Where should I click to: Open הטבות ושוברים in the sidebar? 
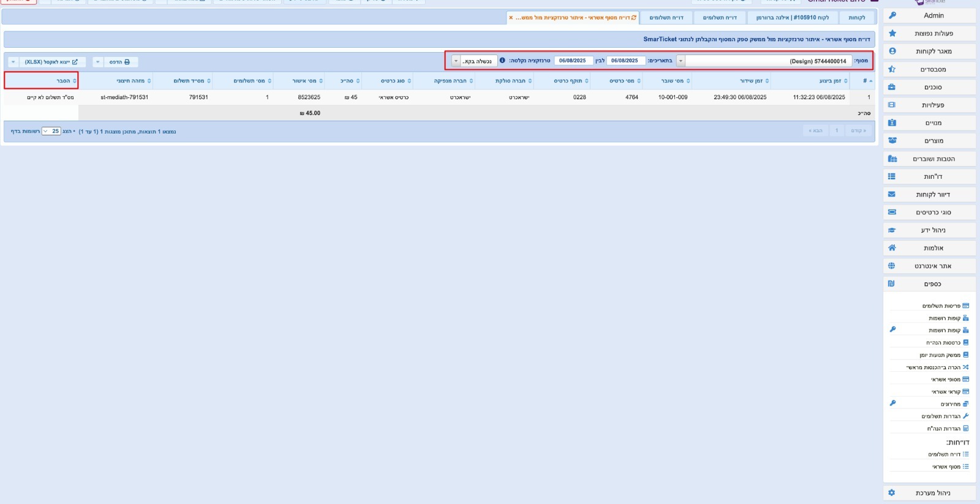pyautogui.click(x=929, y=159)
